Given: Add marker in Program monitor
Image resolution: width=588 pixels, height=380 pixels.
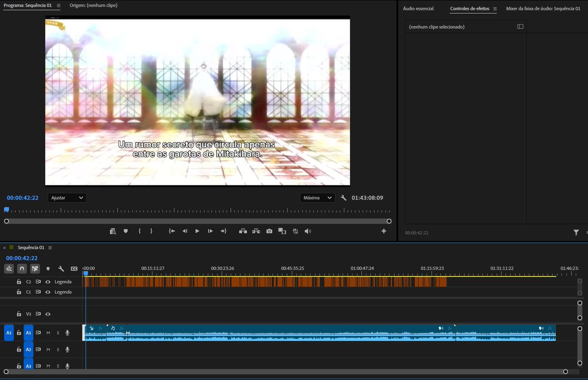Looking at the screenshot, I should [126, 231].
